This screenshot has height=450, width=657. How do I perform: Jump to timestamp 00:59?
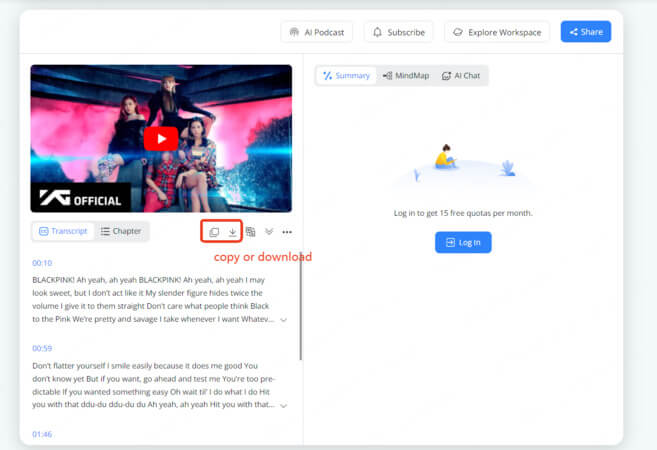[x=42, y=348]
